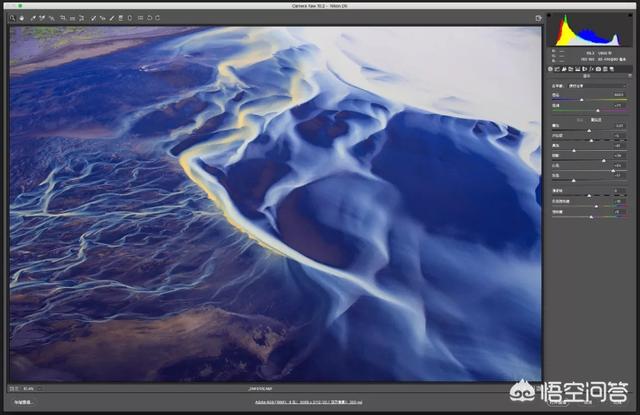The image size is (640, 415).
Task: Pick the White Balance eyedropper tool
Action: 32,18
